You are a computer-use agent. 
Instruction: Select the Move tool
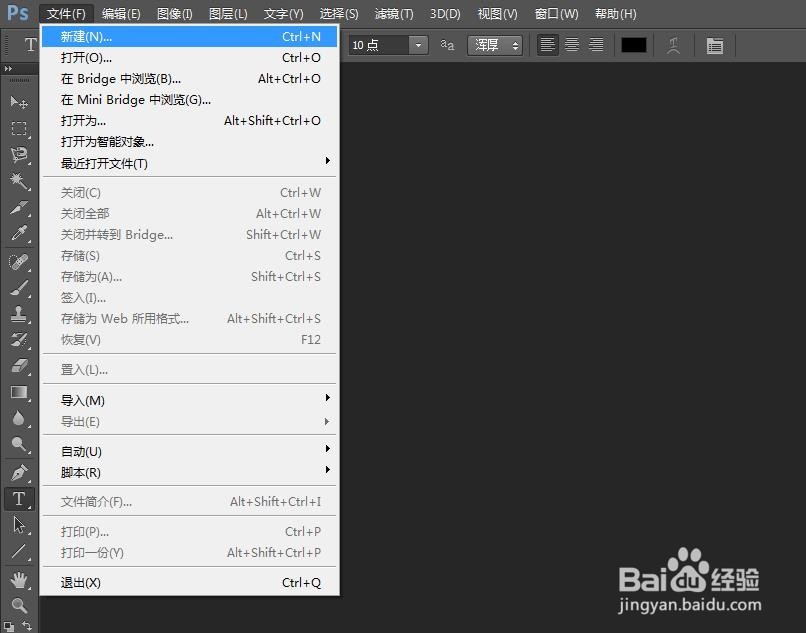click(x=19, y=102)
